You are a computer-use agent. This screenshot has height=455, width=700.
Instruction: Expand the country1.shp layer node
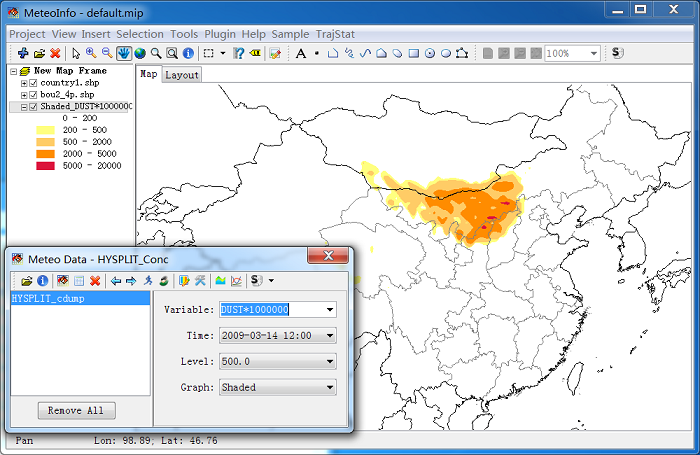(24, 83)
